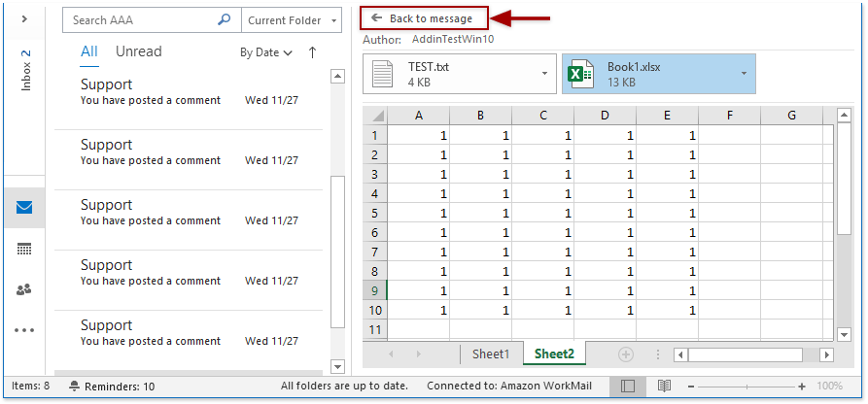Expand the collapsed folder pane
This screenshot has width=868, height=404.
[24, 18]
